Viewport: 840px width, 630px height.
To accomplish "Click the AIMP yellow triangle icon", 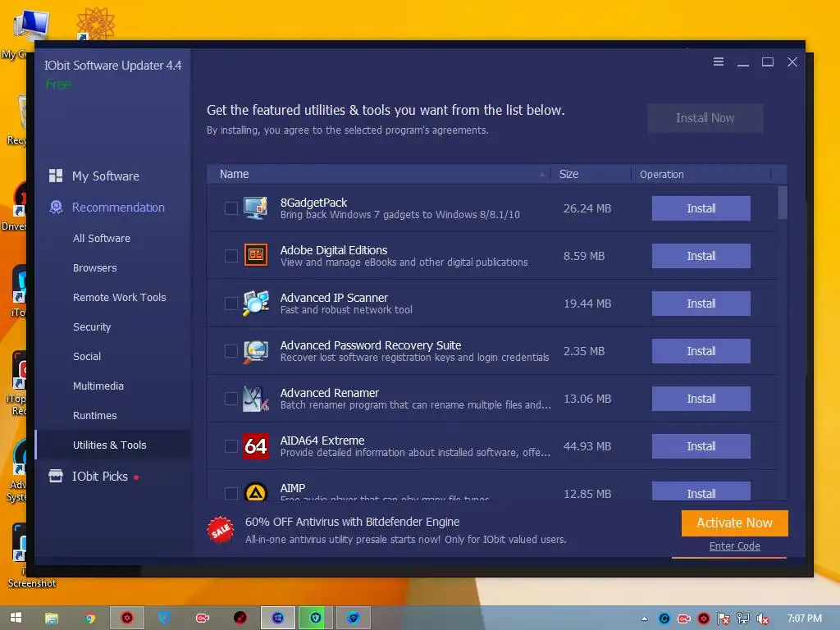I will 256,491.
